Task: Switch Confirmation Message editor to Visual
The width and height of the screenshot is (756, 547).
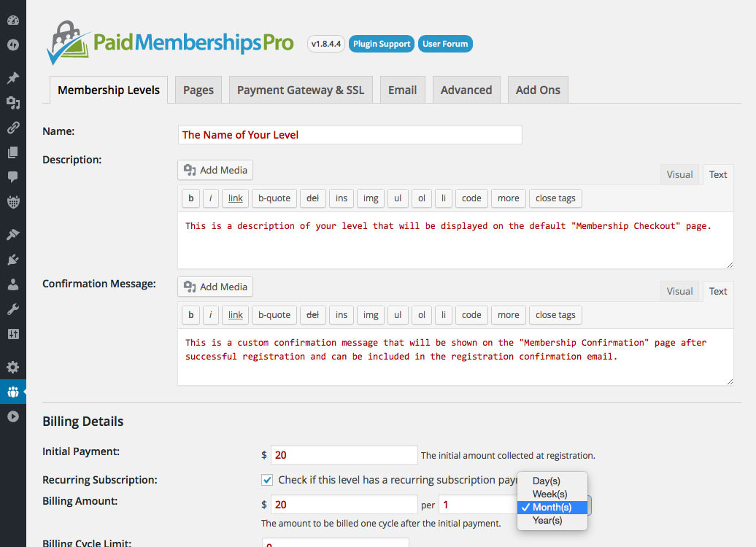Action: pos(679,291)
